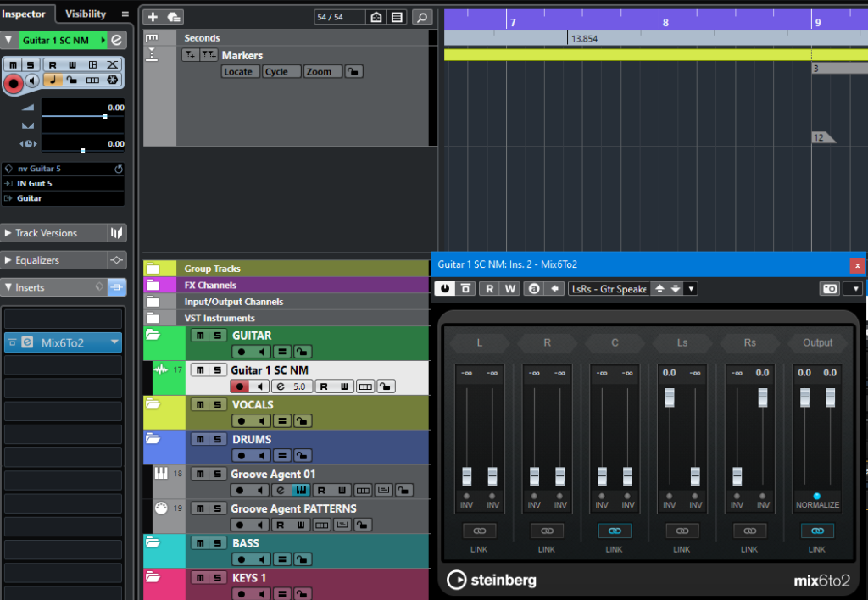Open the Inspector settings menu icon
868x600 pixels.
125,14
